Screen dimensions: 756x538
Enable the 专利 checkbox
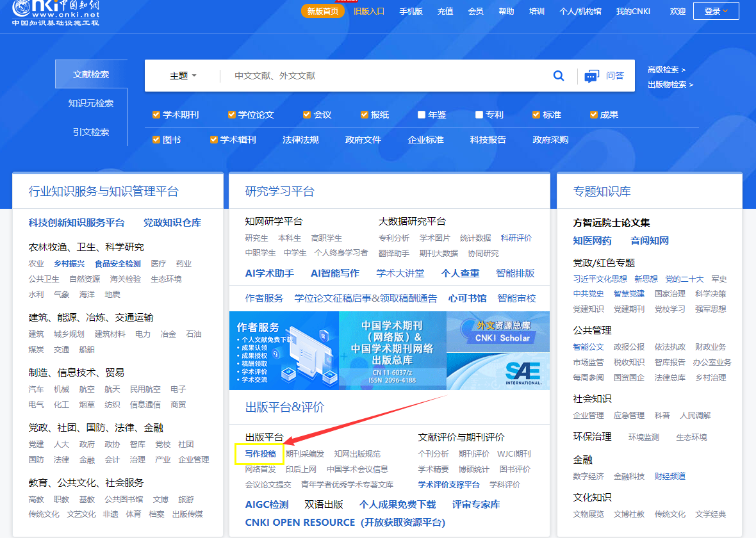coord(479,115)
